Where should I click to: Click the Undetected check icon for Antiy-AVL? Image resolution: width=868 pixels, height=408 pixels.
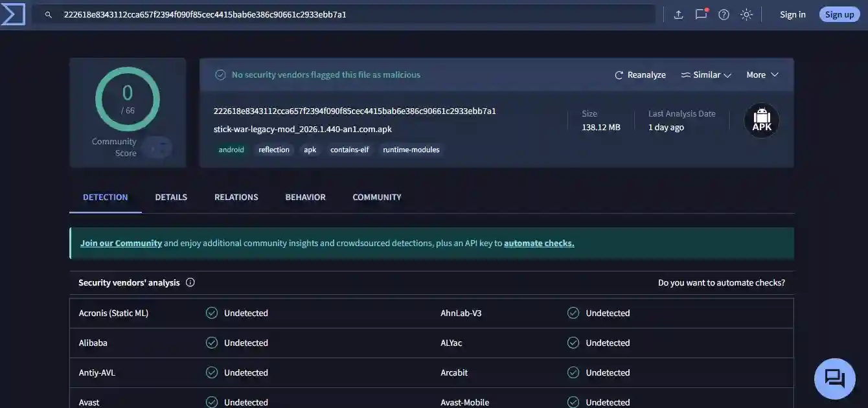pos(212,372)
